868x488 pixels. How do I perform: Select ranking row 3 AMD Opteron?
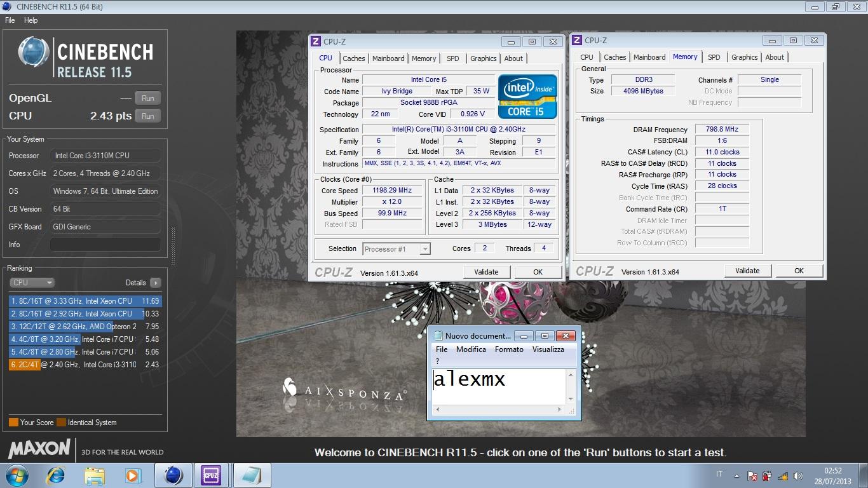pyautogui.click(x=85, y=327)
